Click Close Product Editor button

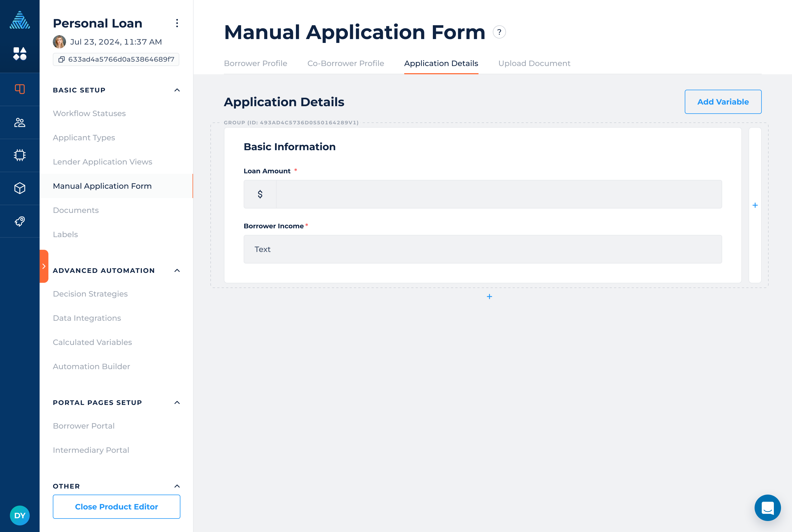click(x=116, y=506)
